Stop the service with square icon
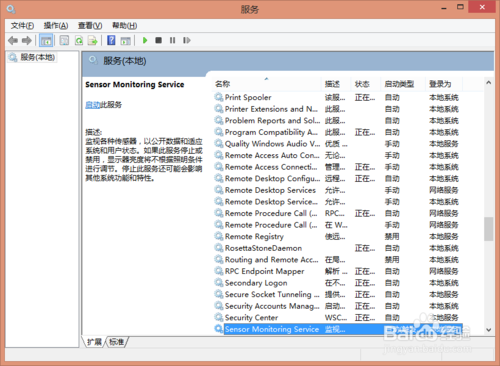Screen dimensions: 500x366 158,40
